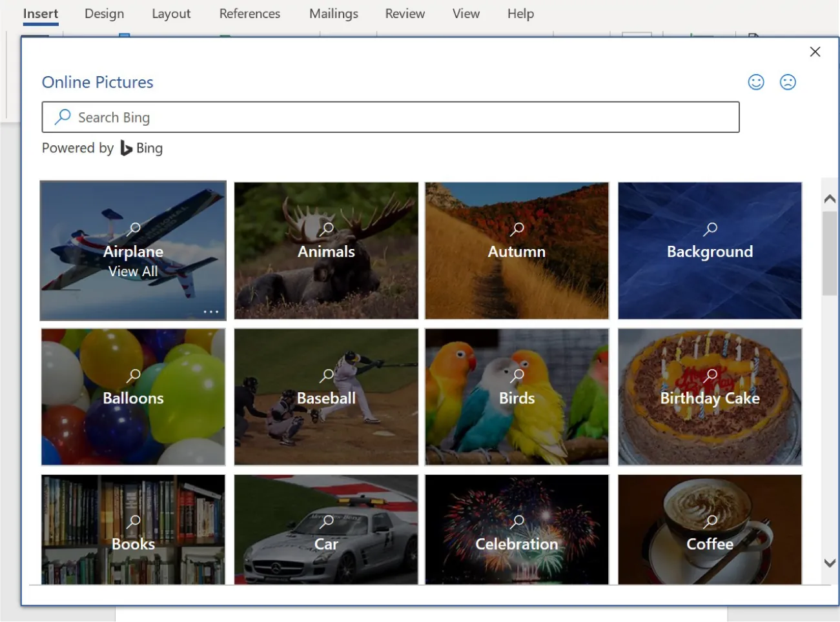Open the ellipsis options on the Airplane tile
This screenshot has width=840, height=622.
[211, 312]
